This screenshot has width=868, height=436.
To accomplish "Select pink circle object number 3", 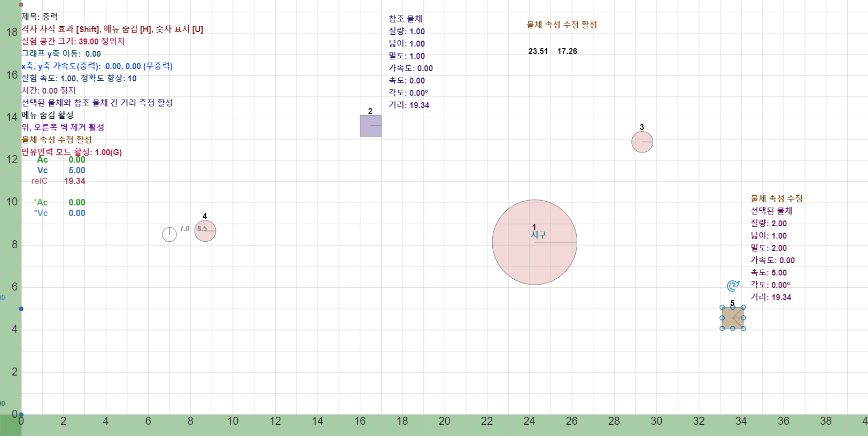I will 642,142.
